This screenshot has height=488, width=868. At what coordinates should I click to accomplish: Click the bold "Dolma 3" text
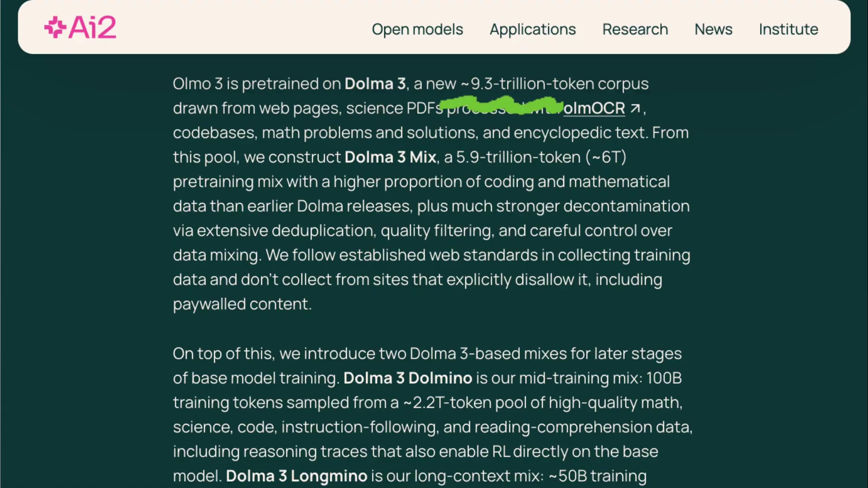coord(375,84)
